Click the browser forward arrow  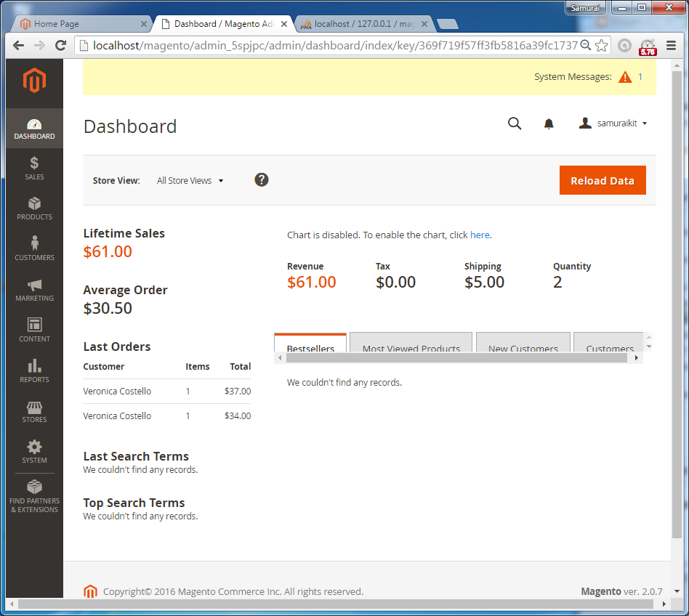(39, 45)
